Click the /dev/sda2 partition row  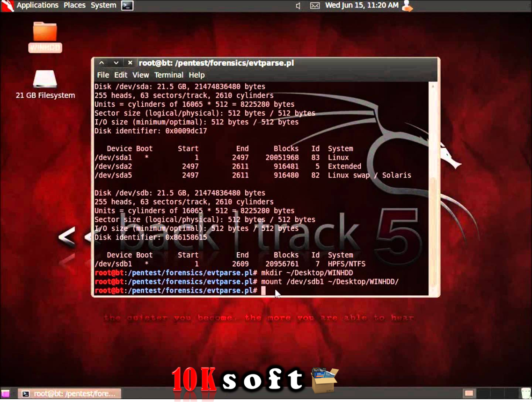(x=228, y=166)
